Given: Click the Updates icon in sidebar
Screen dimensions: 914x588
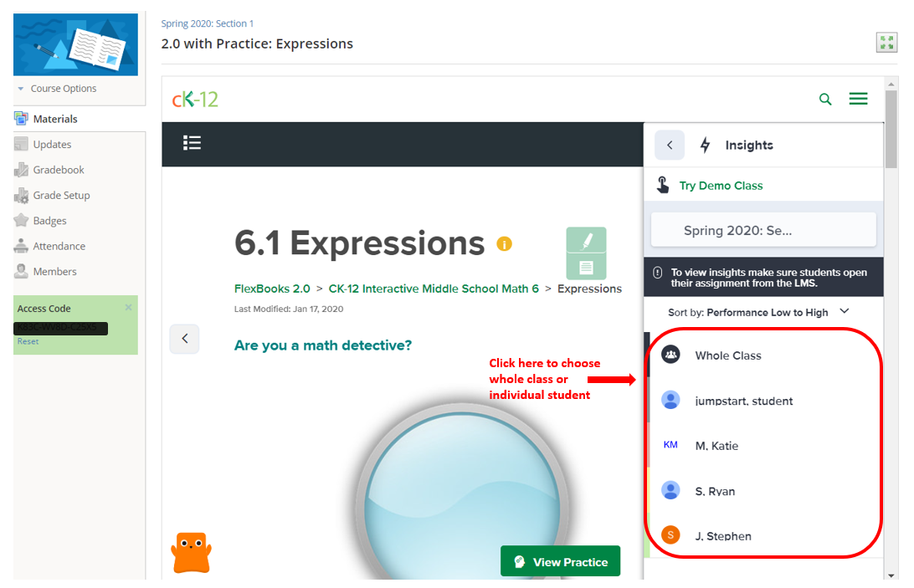Looking at the screenshot, I should coord(21,144).
